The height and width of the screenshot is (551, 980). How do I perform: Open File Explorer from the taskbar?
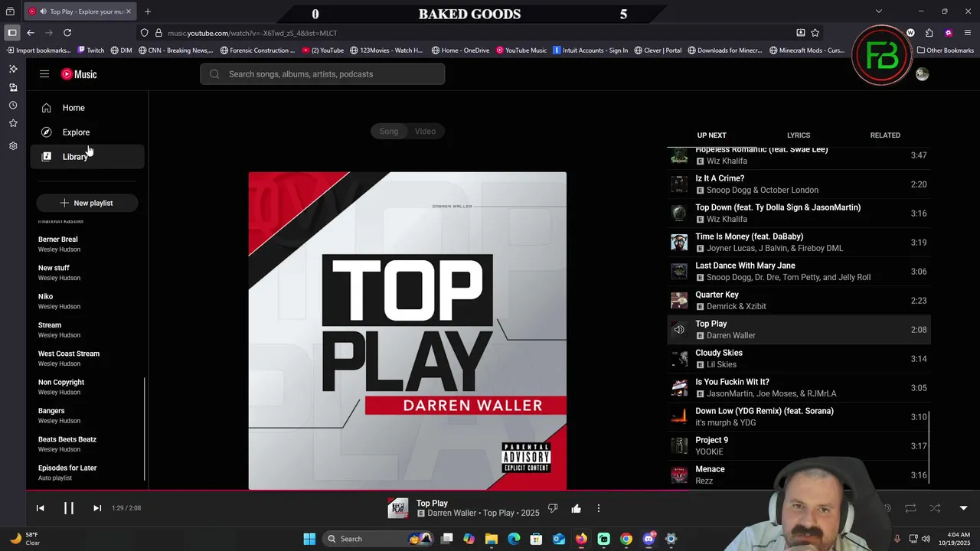coord(492,539)
